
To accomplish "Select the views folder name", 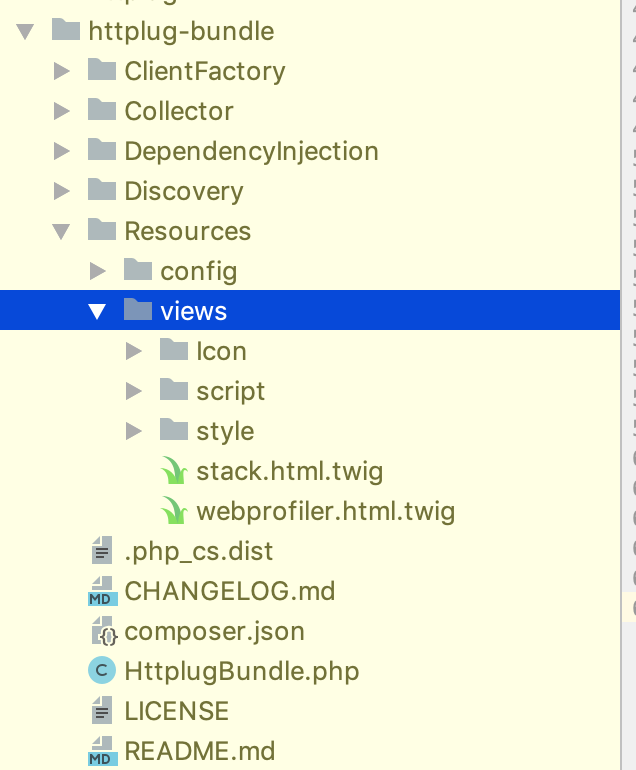I will [194, 311].
